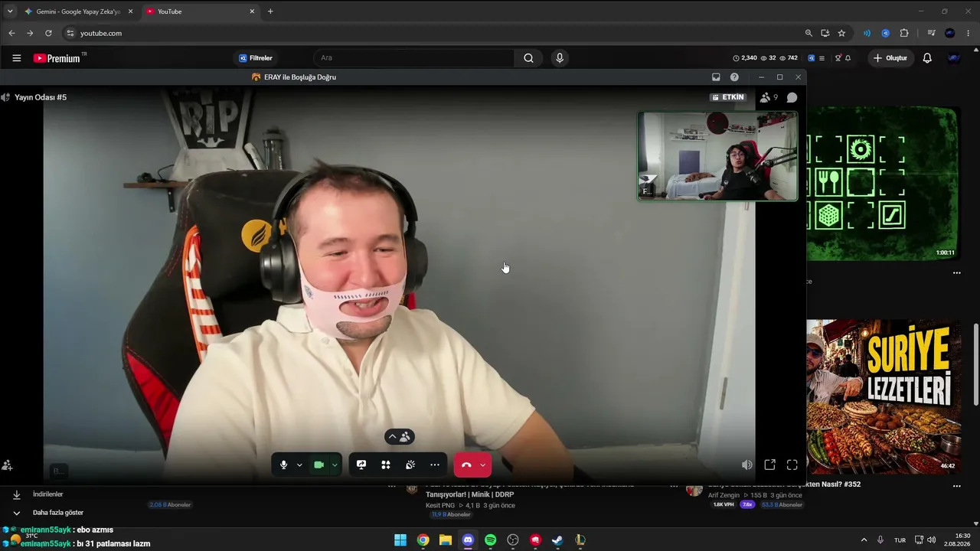Reload the current page
The height and width of the screenshot is (551, 980).
48,33
